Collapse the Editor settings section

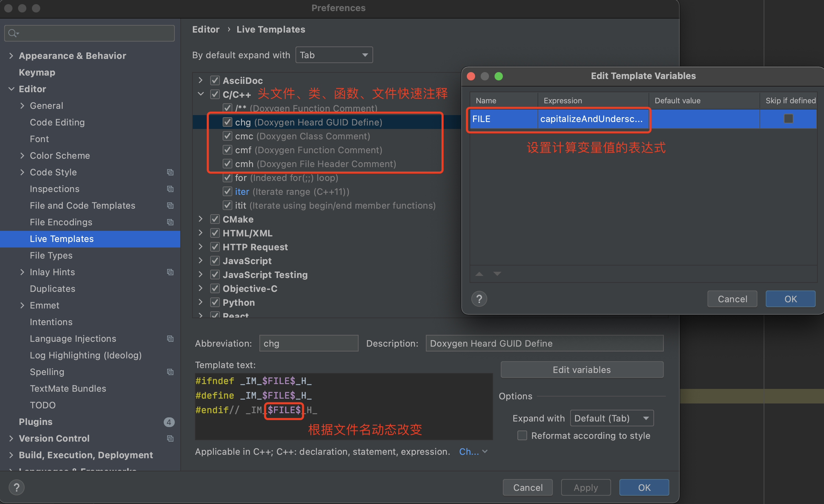tap(11, 89)
